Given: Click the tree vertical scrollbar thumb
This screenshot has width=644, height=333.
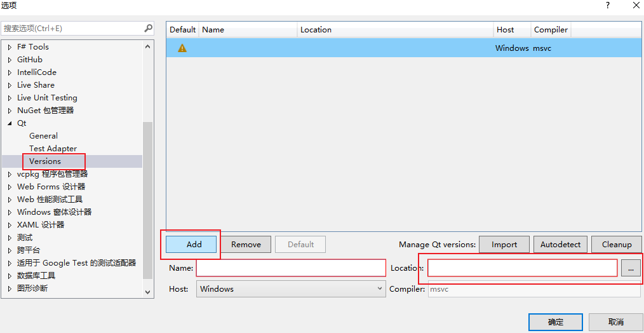Looking at the screenshot, I should pyautogui.click(x=147, y=201).
